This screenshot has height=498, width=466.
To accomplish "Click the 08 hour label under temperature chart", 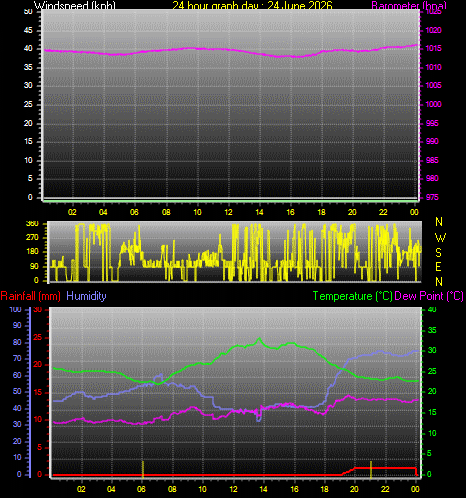I will pyautogui.click(x=172, y=489).
